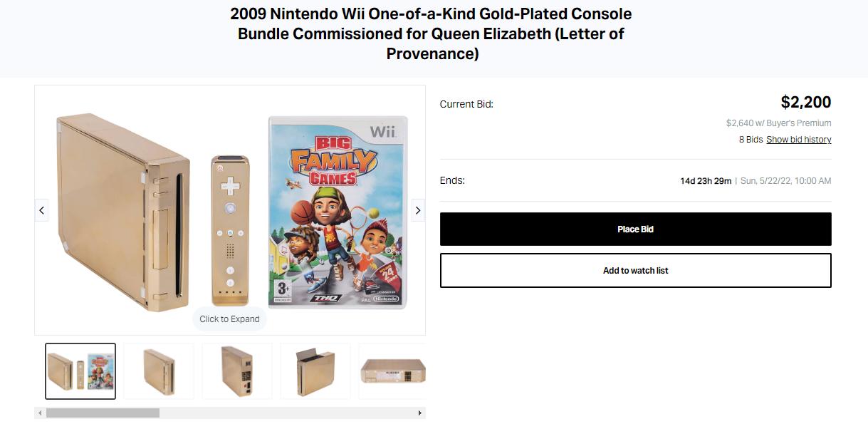The width and height of the screenshot is (868, 429).
Task: Click the thumbnail scrollbar's left arrow
Action: [40, 413]
